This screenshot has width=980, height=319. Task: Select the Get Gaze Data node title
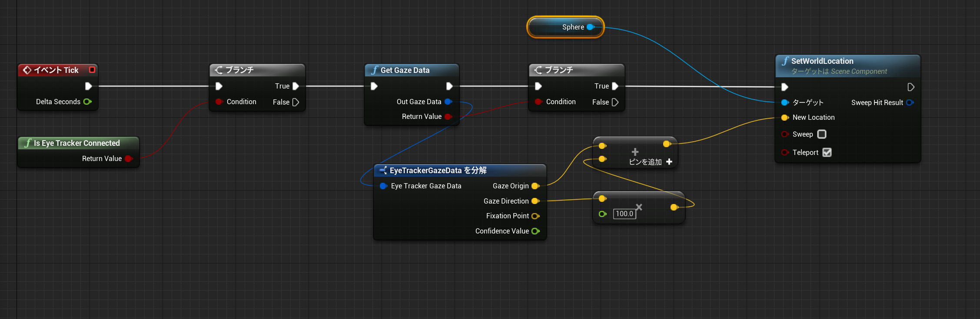coord(405,70)
